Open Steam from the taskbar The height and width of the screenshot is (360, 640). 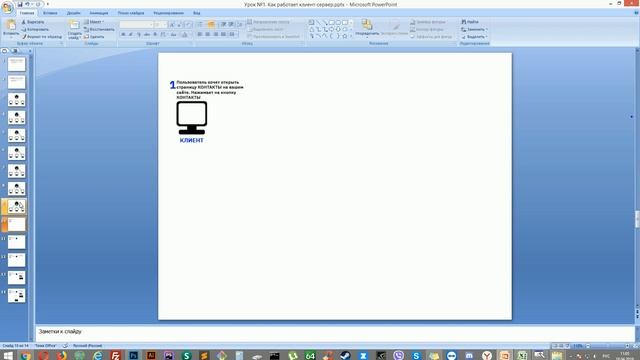coord(345,356)
